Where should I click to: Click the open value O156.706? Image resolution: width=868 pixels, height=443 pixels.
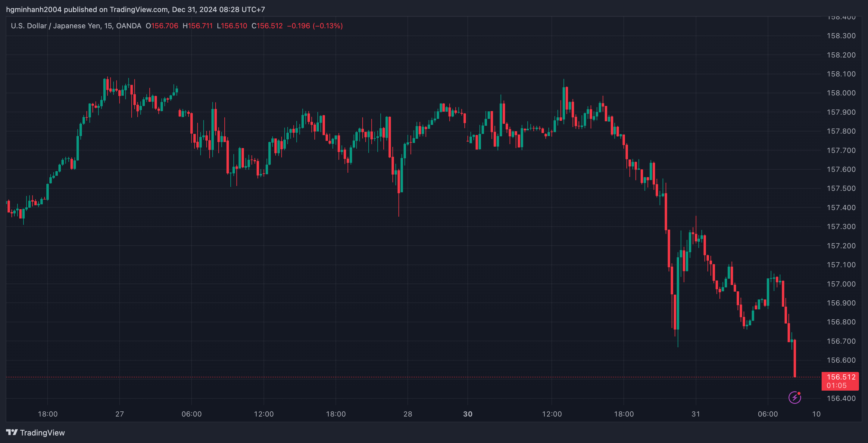click(x=162, y=26)
